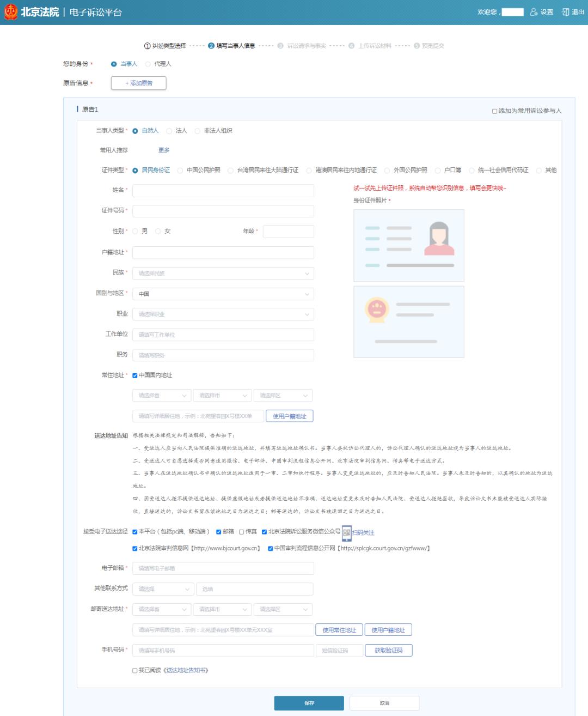Choose 法人 party type
The width and height of the screenshot is (588, 716).
tap(169, 131)
